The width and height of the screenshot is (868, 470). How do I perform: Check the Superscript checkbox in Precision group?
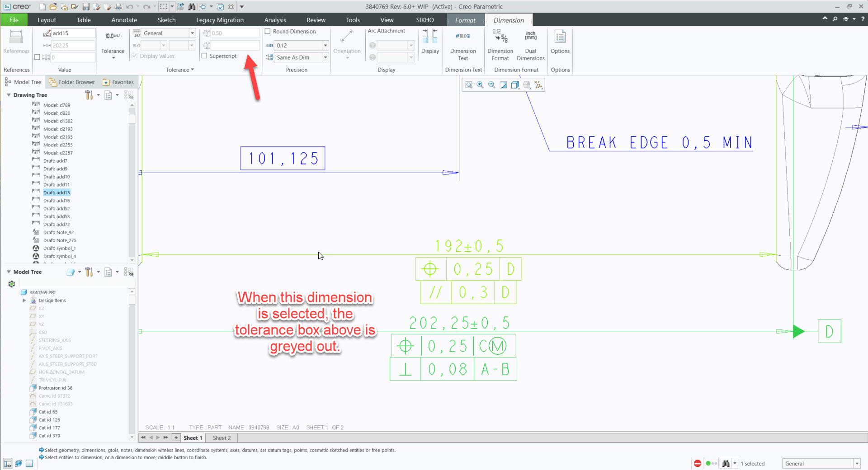click(204, 56)
